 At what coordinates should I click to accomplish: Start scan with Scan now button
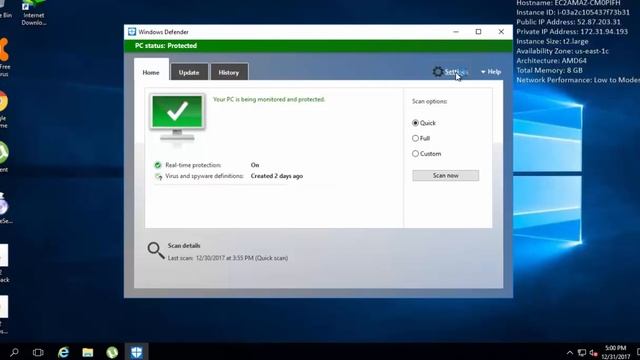click(446, 176)
